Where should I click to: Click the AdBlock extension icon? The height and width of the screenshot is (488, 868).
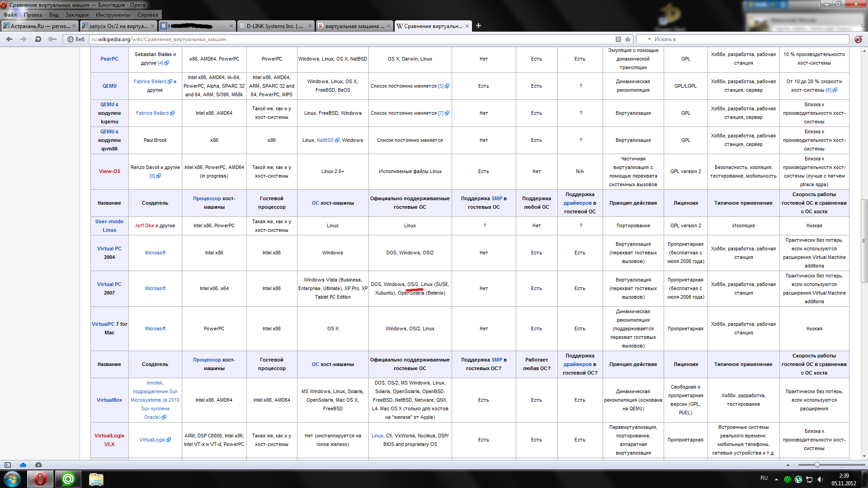(x=858, y=39)
